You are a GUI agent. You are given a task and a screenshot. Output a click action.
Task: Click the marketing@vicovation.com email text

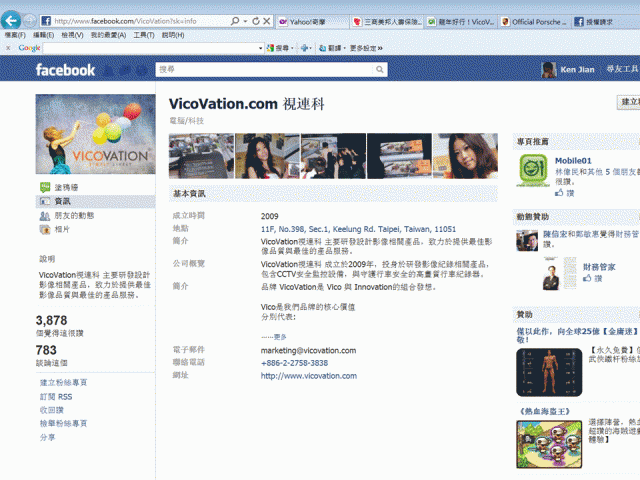(308, 350)
